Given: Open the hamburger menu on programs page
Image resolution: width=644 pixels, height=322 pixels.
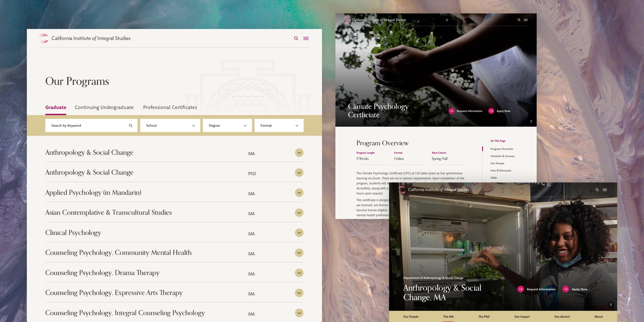Looking at the screenshot, I should [x=306, y=38].
